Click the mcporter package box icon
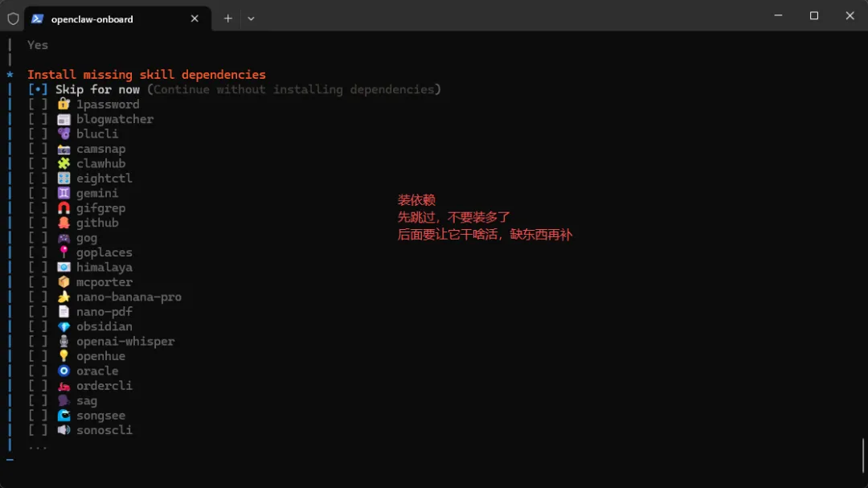 63,282
